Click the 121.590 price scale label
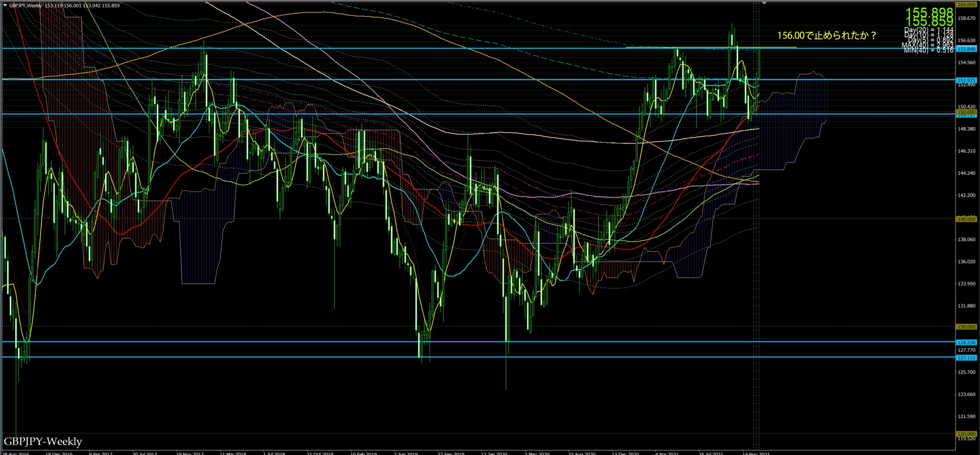Screen dimensions: 980x455 [x=967, y=417]
